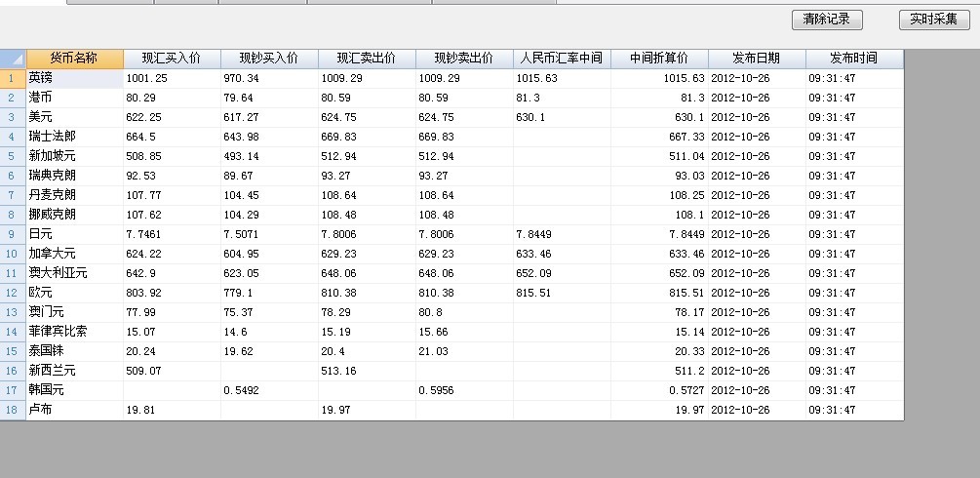Click the 韩国元 cell

coord(75,390)
